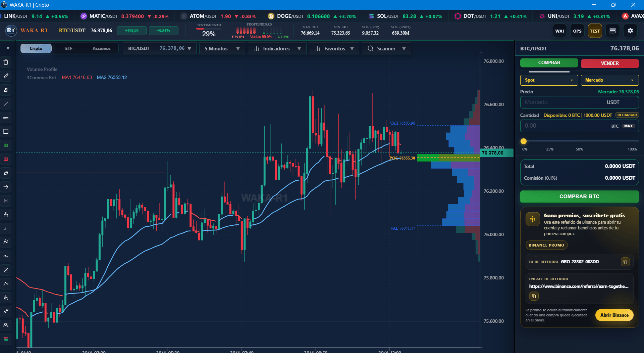The height and width of the screenshot is (353, 644).
Task: Click the MAX quantity button
Action: click(628, 126)
